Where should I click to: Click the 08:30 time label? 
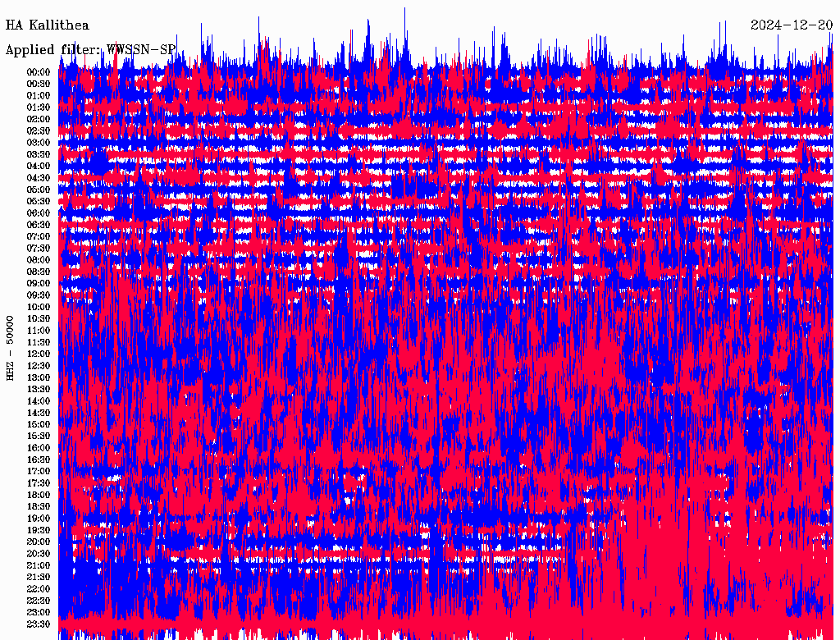39,272
